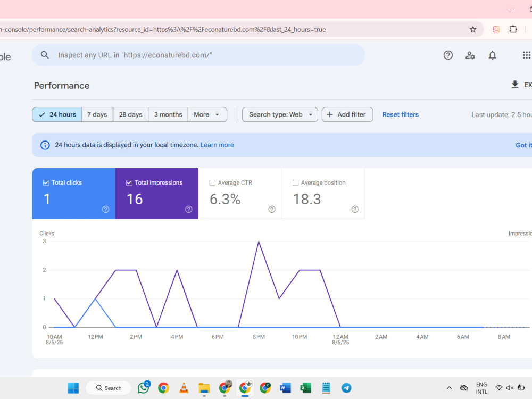Click the Inspect any URL search field

pos(198,55)
